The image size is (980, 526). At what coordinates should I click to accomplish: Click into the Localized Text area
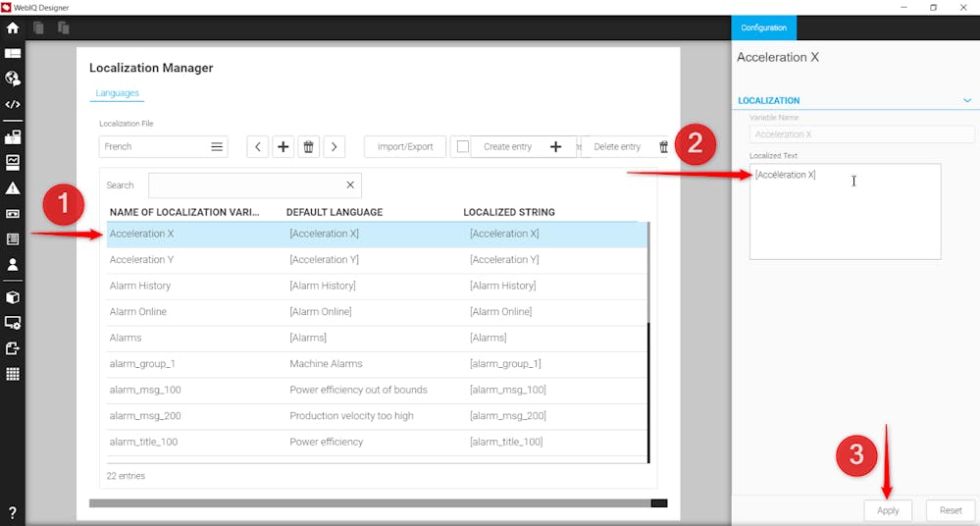tap(845, 211)
